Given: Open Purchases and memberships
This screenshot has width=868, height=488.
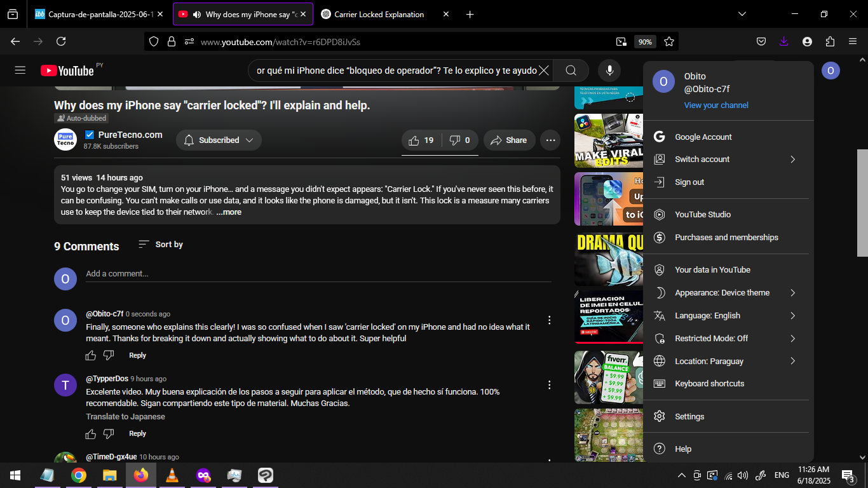Looking at the screenshot, I should (x=728, y=238).
